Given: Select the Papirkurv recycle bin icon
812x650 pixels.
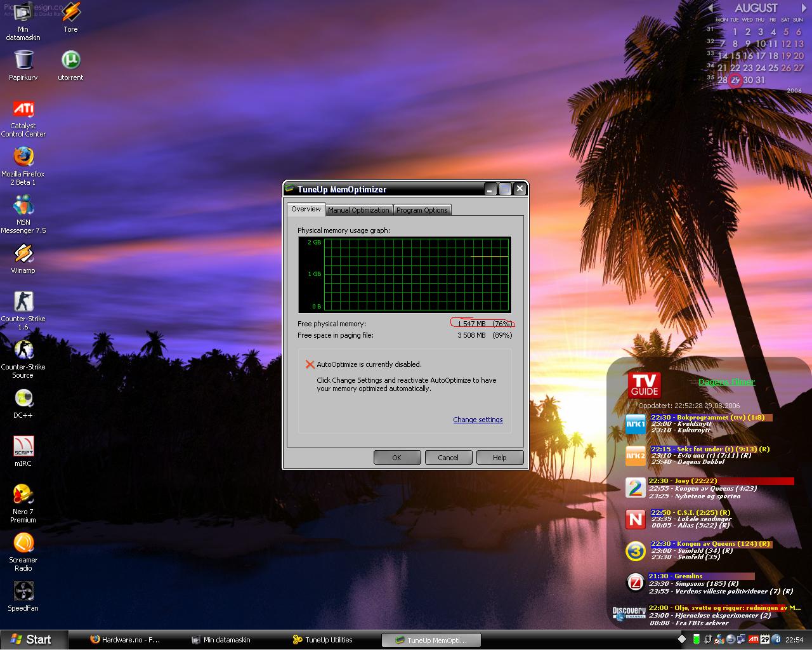Looking at the screenshot, I should (x=23, y=65).
